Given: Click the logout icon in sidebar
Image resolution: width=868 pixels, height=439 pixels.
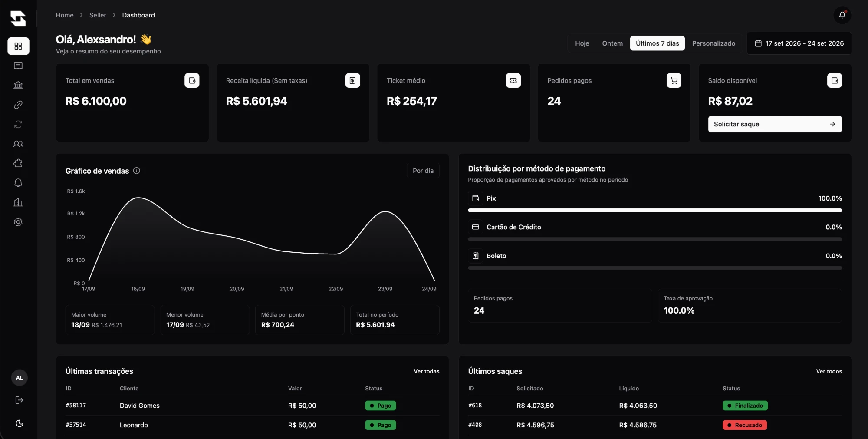Looking at the screenshot, I should tap(20, 400).
